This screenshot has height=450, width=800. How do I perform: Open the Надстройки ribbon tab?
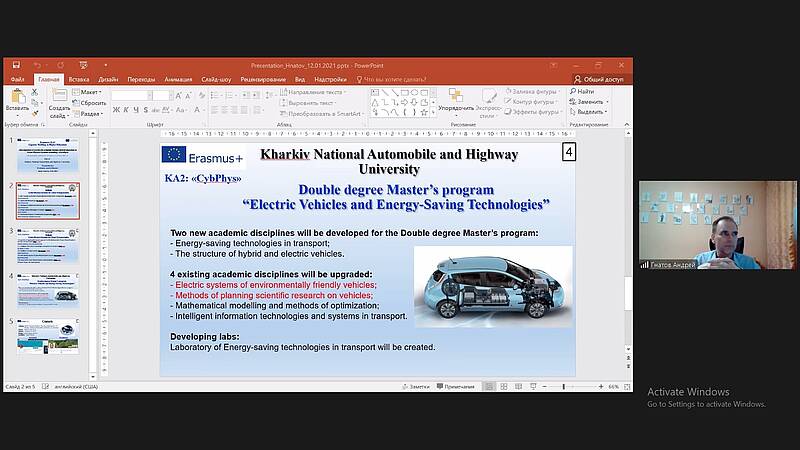point(330,80)
